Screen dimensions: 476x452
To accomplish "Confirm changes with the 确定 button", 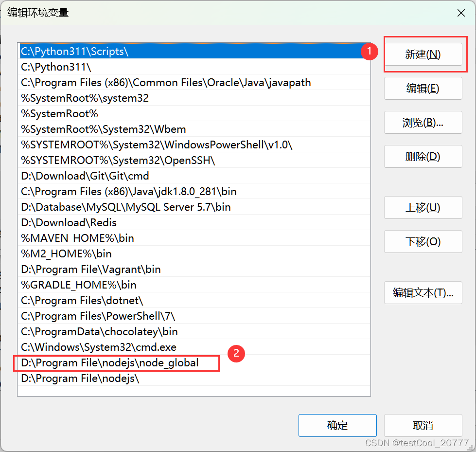I will 337,425.
